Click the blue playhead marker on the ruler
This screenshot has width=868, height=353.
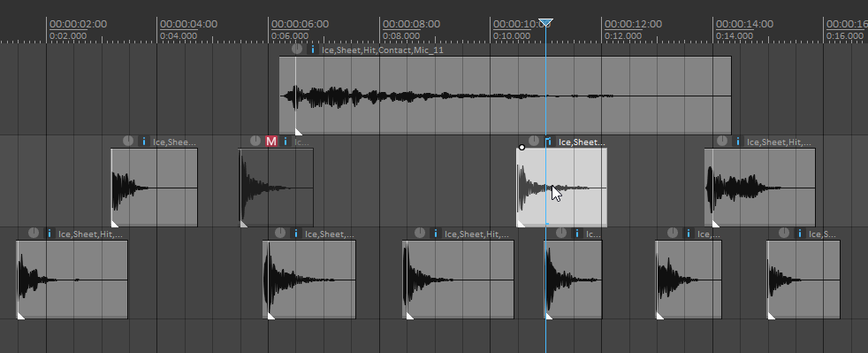tap(546, 23)
